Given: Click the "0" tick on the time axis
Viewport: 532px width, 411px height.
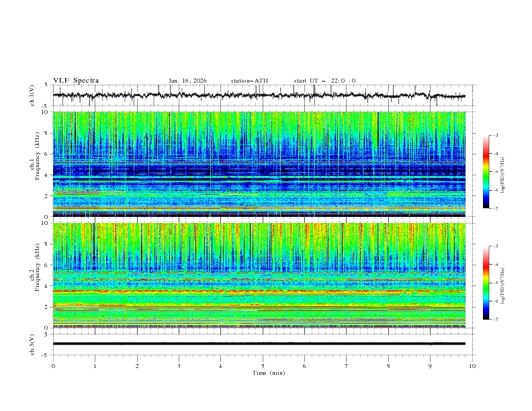Looking at the screenshot, I should pyautogui.click(x=53, y=366).
